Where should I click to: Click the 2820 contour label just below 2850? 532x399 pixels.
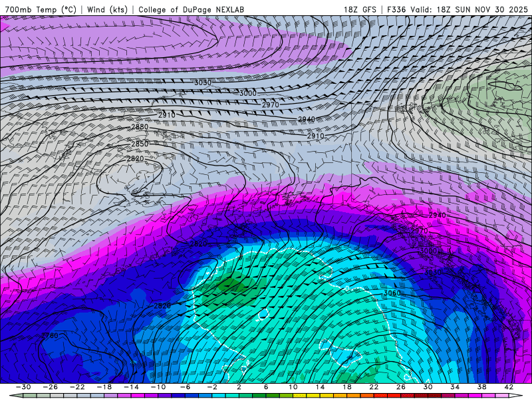pyautogui.click(x=136, y=159)
